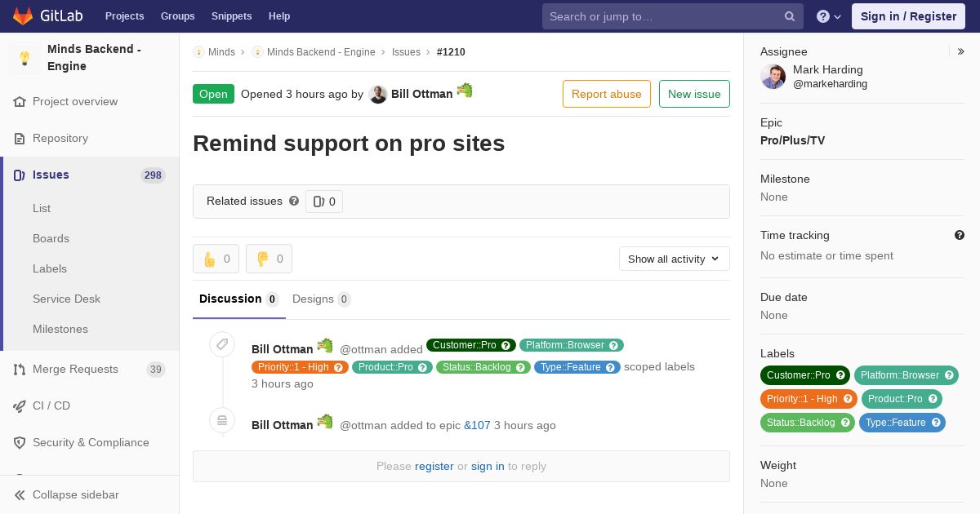The height and width of the screenshot is (514, 980).
Task: Click the New issue button
Action: 694,94
